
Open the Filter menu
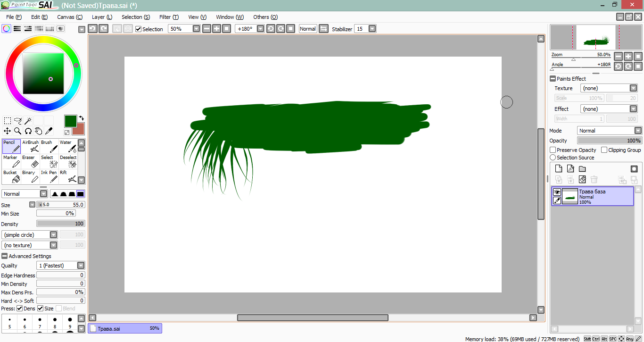click(x=169, y=17)
